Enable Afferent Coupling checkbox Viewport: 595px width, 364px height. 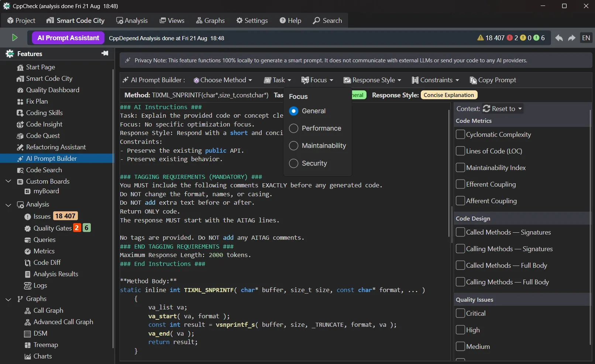click(x=460, y=201)
